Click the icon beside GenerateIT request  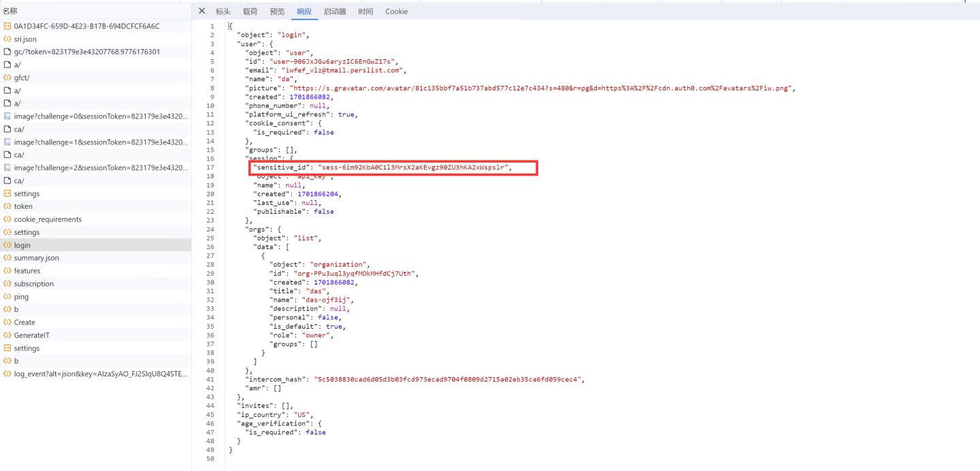pyautogui.click(x=7, y=336)
